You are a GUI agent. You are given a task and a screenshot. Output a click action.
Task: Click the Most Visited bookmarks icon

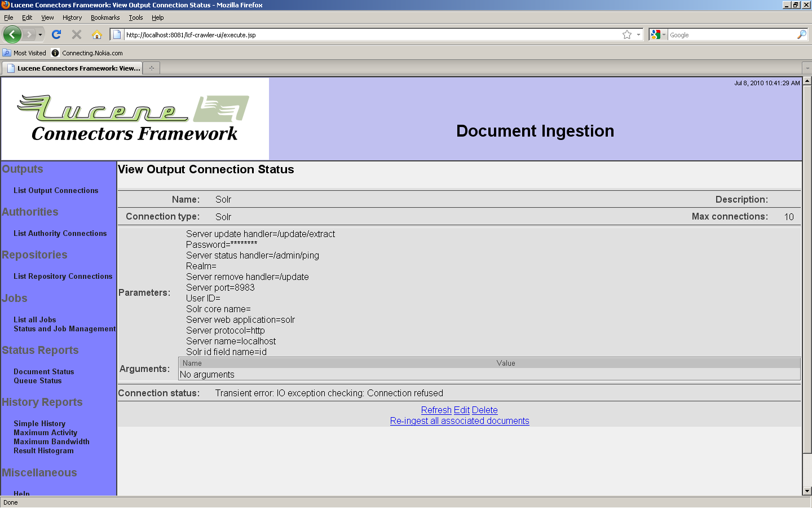(7, 52)
